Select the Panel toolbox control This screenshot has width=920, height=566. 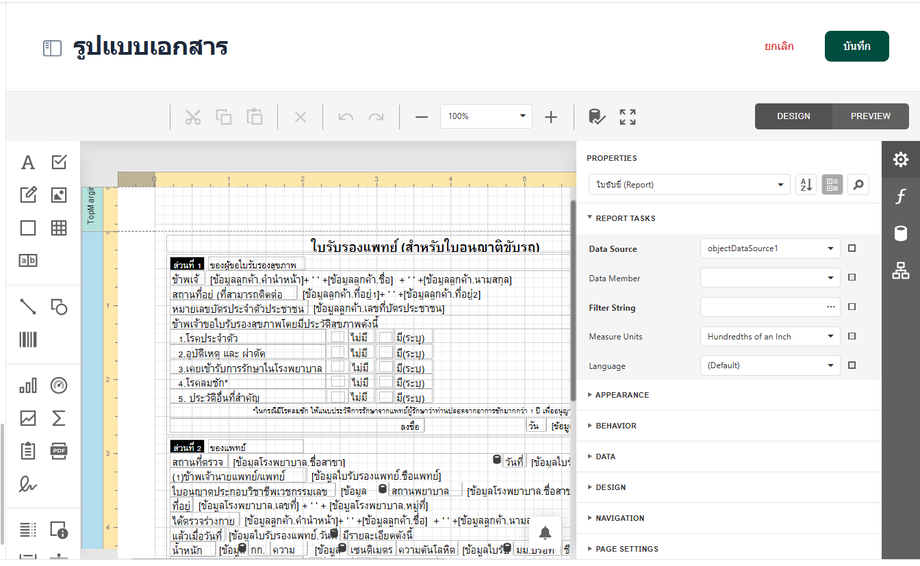(x=28, y=228)
